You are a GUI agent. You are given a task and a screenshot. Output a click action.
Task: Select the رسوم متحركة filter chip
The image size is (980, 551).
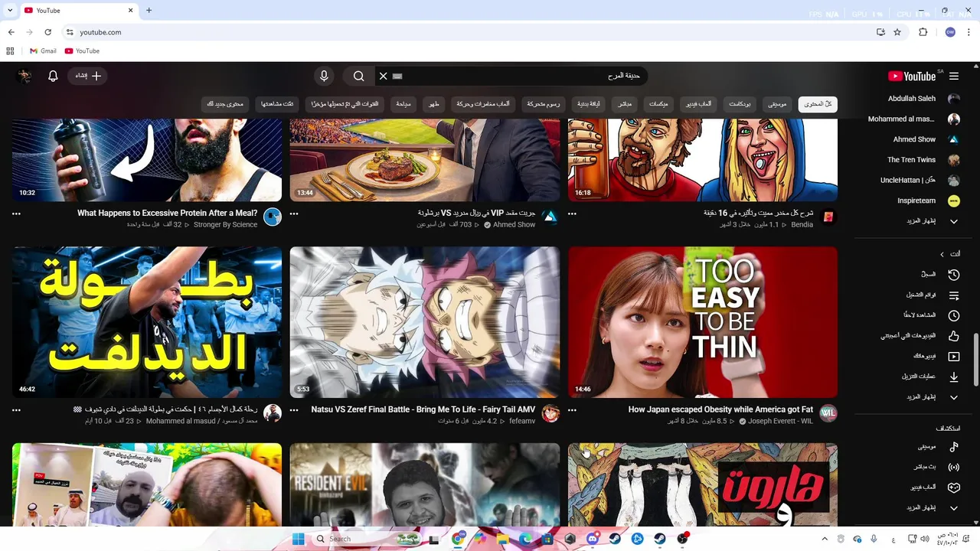pyautogui.click(x=543, y=104)
